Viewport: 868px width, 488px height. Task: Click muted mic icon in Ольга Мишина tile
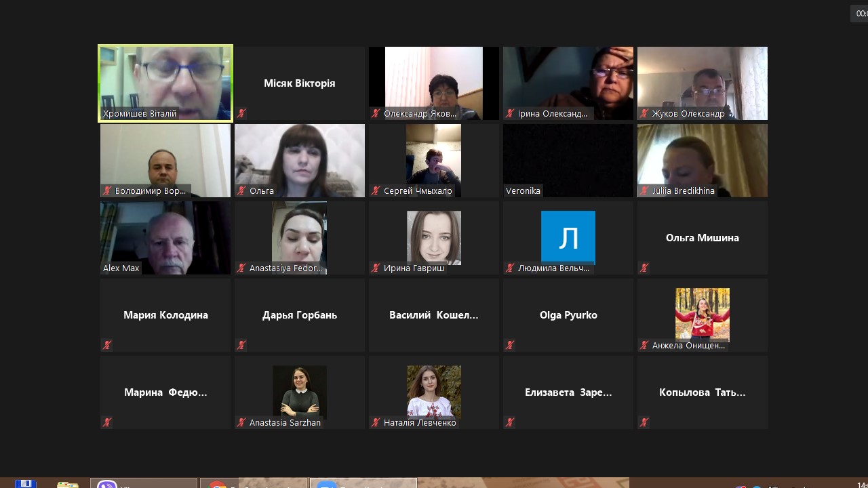pyautogui.click(x=644, y=268)
